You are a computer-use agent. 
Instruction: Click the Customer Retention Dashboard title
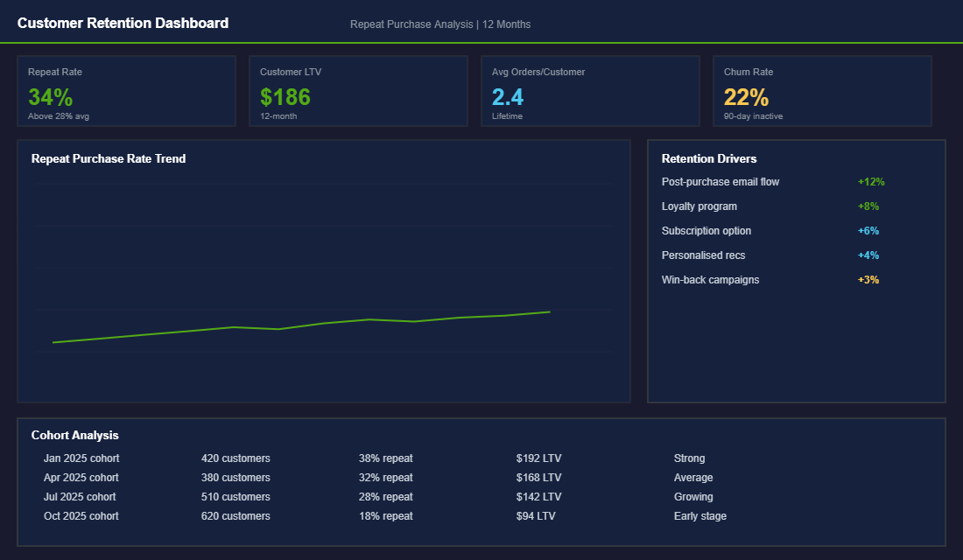coord(123,23)
